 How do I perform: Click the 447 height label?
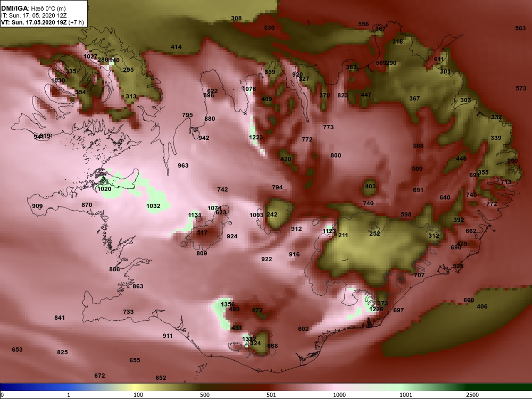pyautogui.click(x=366, y=95)
